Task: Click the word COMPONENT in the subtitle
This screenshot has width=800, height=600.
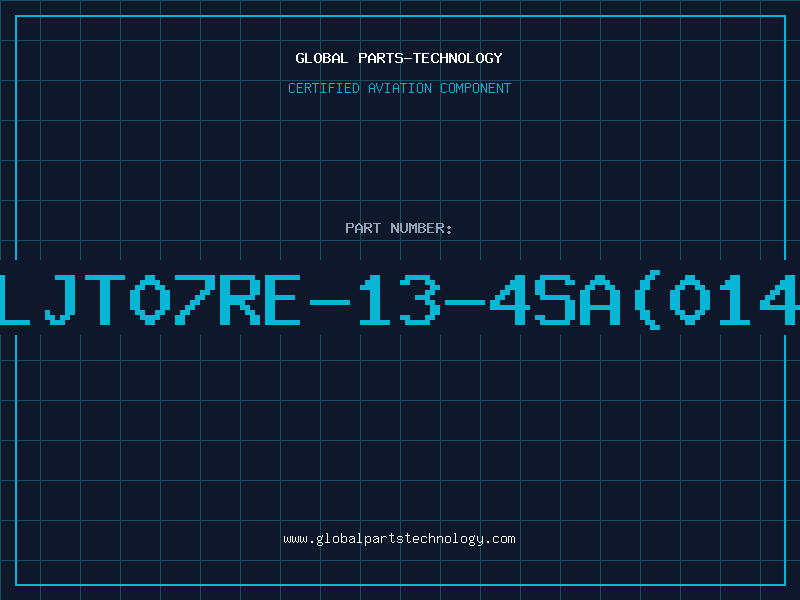Action: click(475, 88)
